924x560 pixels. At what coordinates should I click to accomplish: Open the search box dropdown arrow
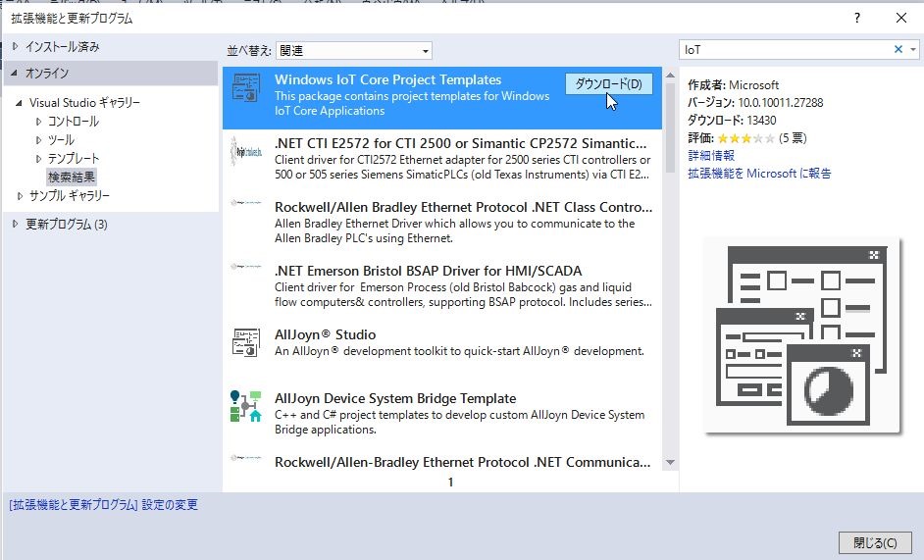(913, 49)
